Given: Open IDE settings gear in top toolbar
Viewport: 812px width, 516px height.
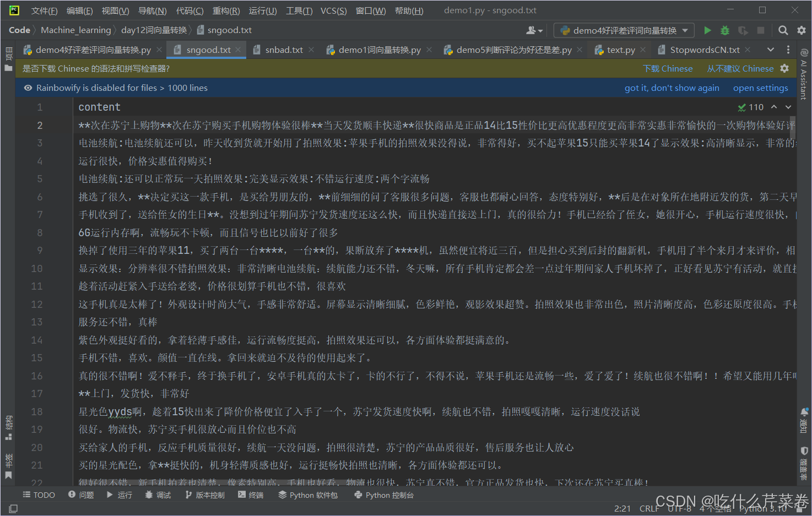Looking at the screenshot, I should (x=801, y=30).
